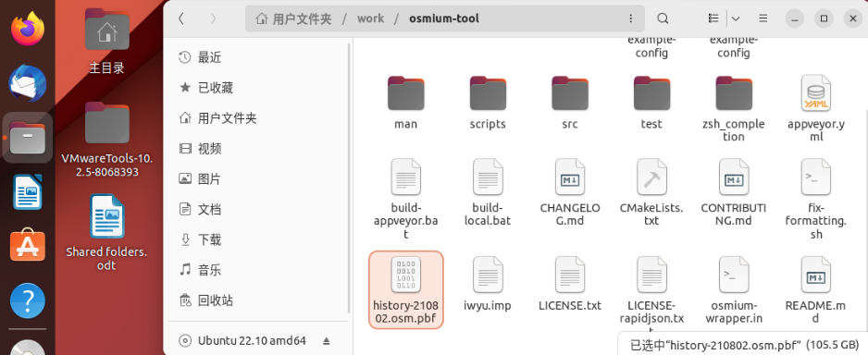Select VMwareTools-10.2.5-8068393 desktop folder
The height and width of the screenshot is (355, 868).
pyautogui.click(x=106, y=140)
